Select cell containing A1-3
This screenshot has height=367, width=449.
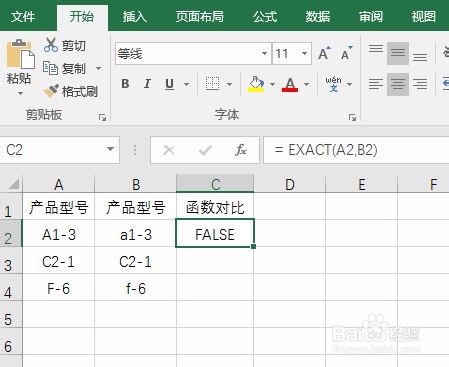click(59, 233)
